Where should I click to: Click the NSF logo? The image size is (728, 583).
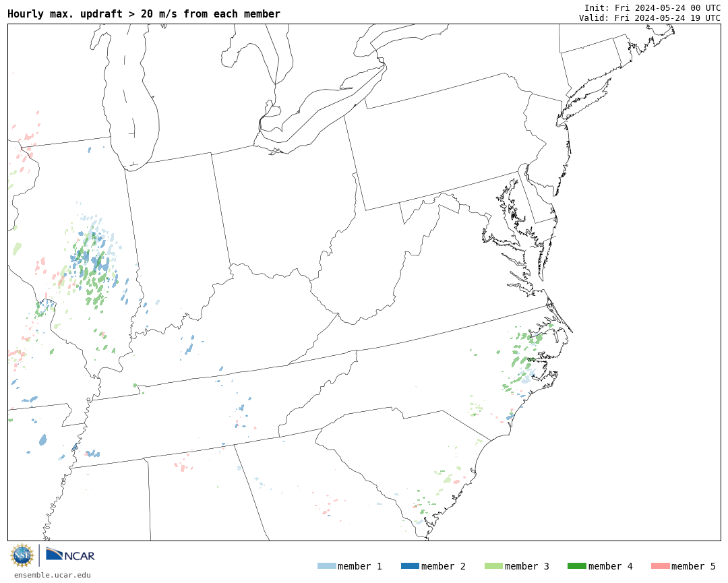click(22, 555)
